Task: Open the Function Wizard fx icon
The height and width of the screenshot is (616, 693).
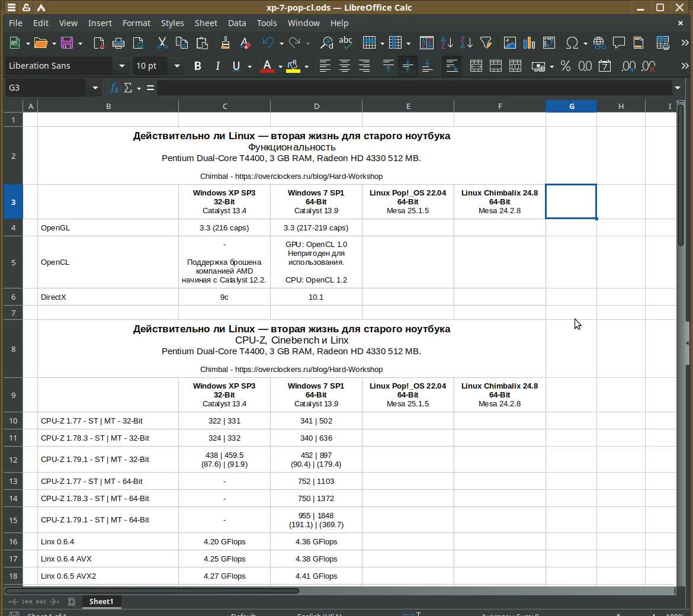Action: coord(114,88)
